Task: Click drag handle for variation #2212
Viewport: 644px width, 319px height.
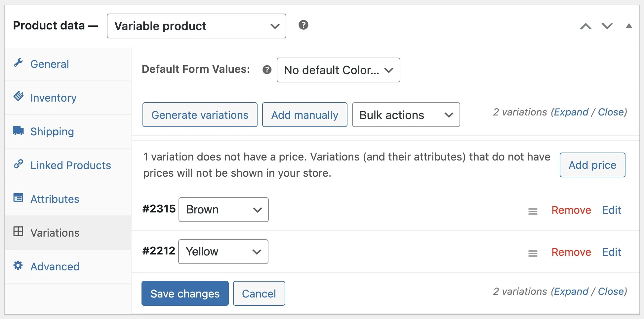Action: (x=533, y=253)
